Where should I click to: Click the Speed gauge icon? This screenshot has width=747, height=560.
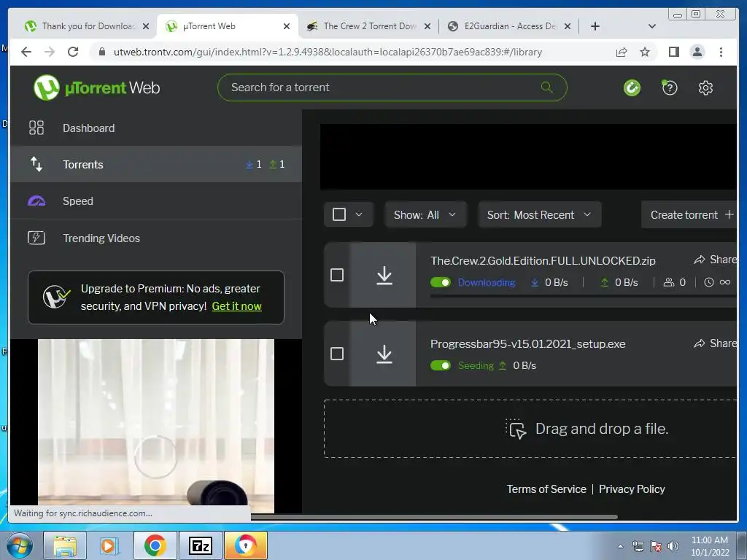pyautogui.click(x=36, y=201)
